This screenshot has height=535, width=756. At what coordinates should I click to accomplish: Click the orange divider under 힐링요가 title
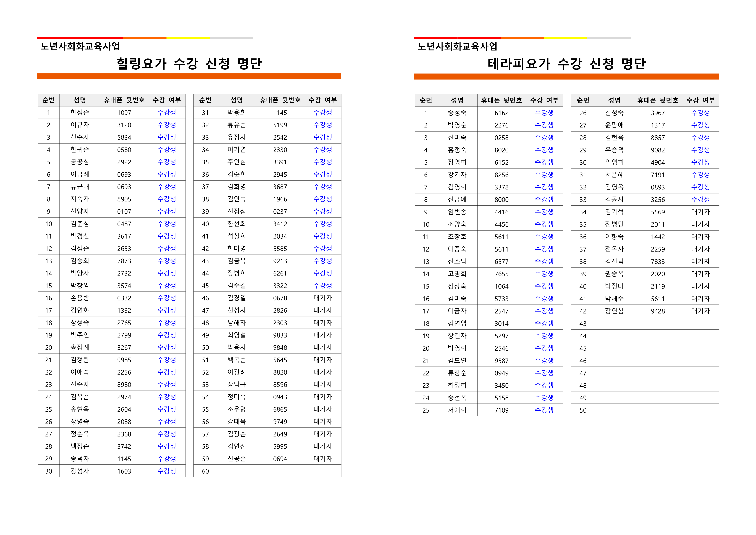pos(189,76)
